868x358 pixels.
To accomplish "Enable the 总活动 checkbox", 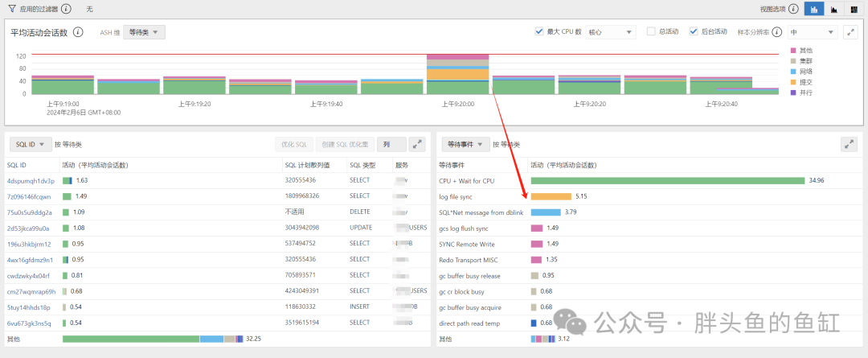I will click(x=651, y=31).
